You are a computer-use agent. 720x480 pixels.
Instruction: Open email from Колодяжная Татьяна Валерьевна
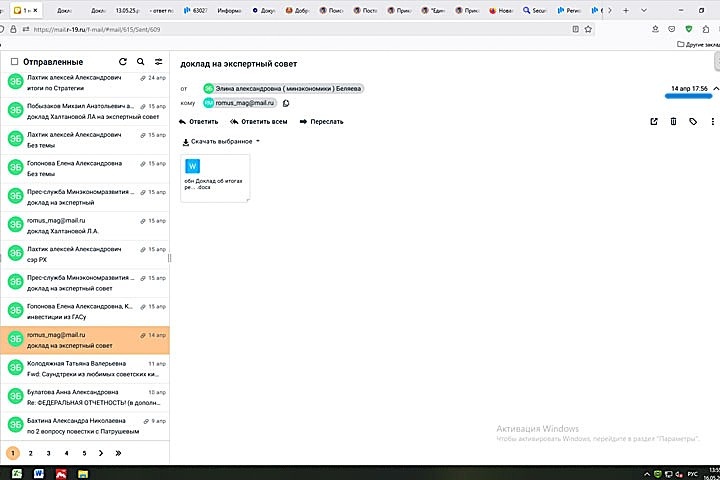[x=85, y=368]
